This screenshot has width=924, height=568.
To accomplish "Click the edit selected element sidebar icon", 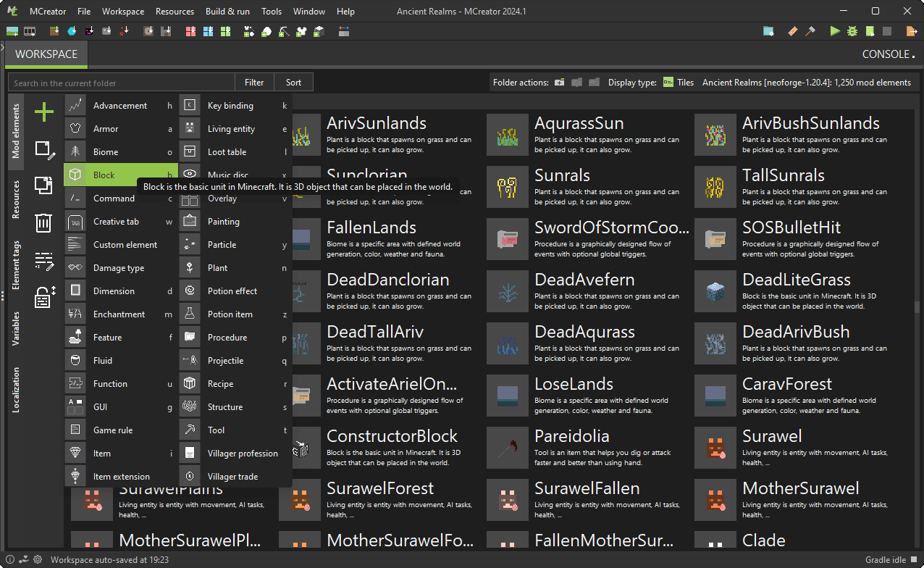I will pyautogui.click(x=44, y=149).
